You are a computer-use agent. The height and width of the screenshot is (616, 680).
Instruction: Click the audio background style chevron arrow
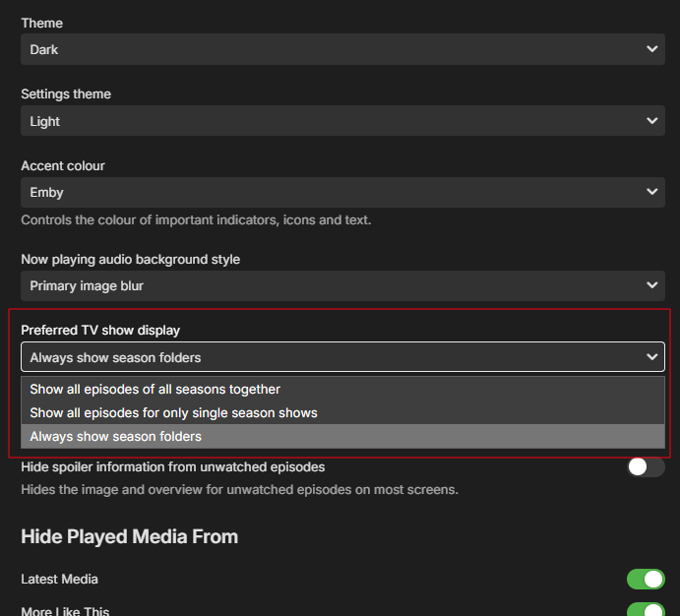tap(651, 285)
